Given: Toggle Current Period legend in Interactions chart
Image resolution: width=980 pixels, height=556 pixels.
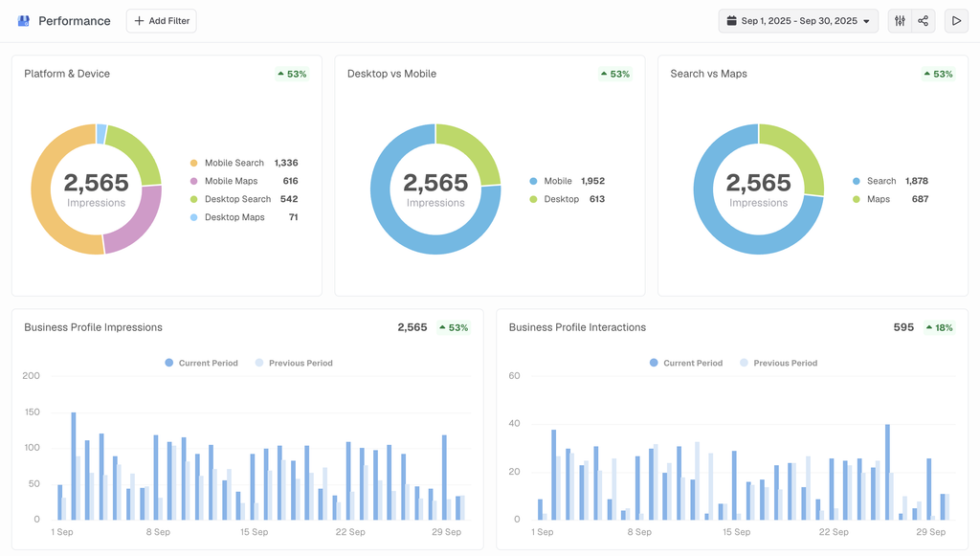Looking at the screenshot, I should [x=685, y=363].
